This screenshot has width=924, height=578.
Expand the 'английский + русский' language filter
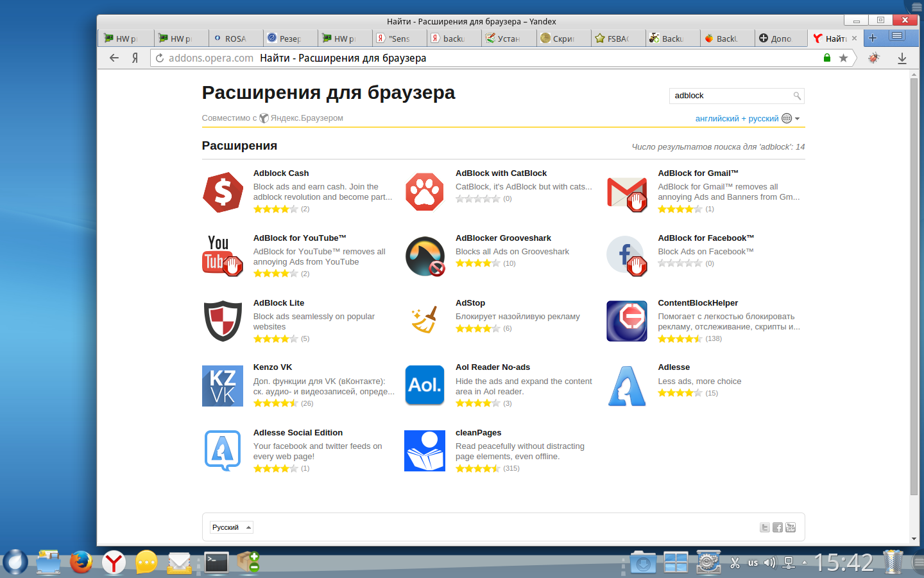(x=748, y=118)
